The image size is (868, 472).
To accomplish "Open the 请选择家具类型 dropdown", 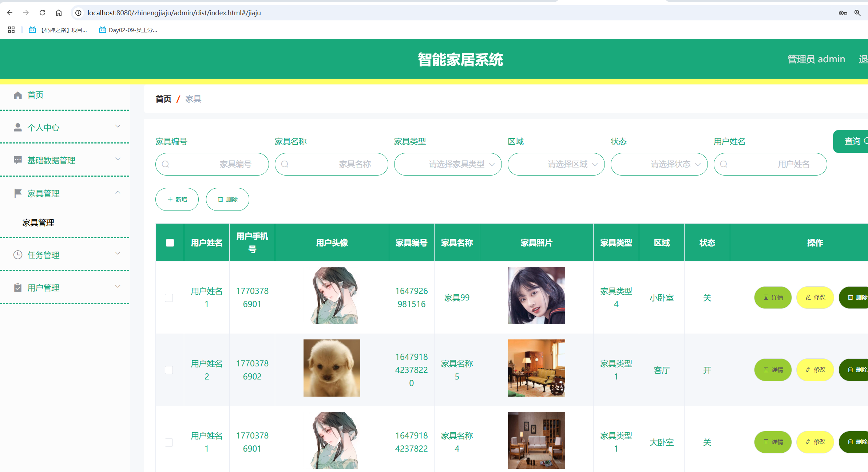I will 448,164.
